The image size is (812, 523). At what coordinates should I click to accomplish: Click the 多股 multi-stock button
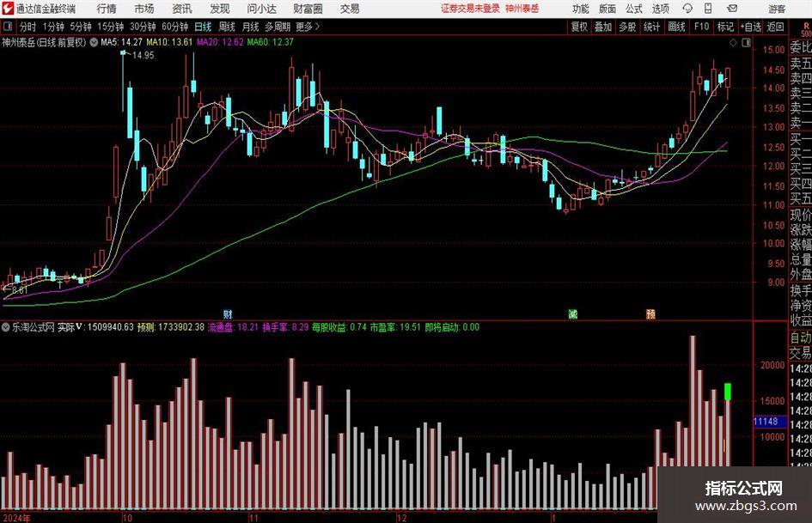point(627,27)
